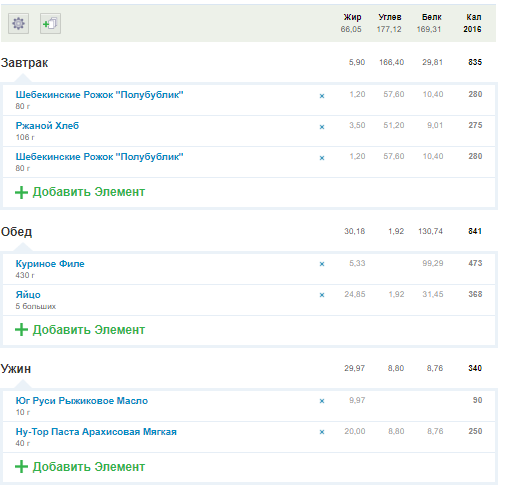Click Добавить Элемент in Ужин section
509x501 pixels.
pos(80,467)
